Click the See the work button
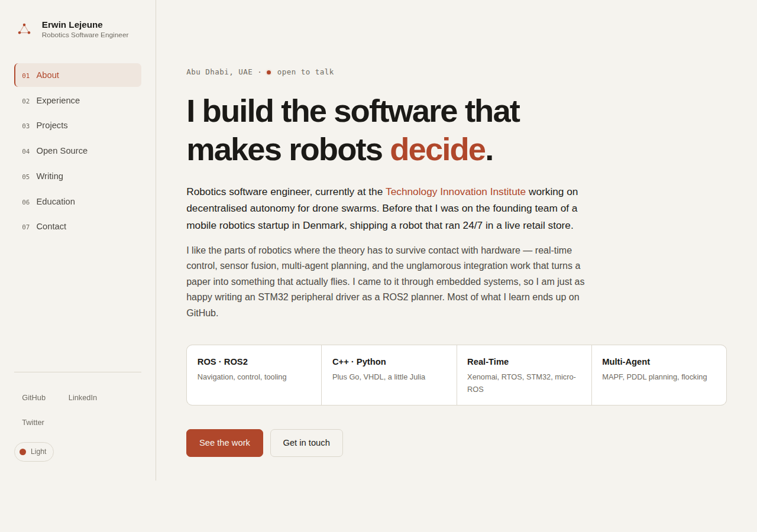This screenshot has height=532, width=757. click(x=225, y=443)
